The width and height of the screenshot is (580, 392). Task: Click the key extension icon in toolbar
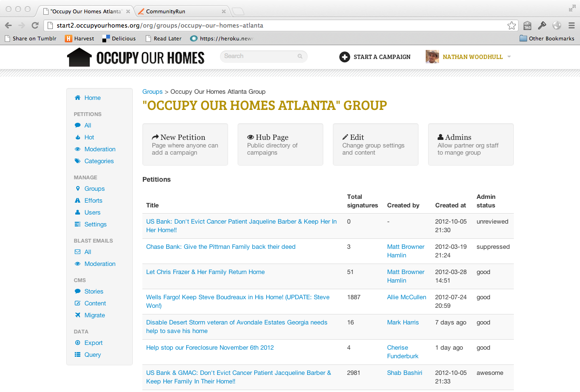542,25
